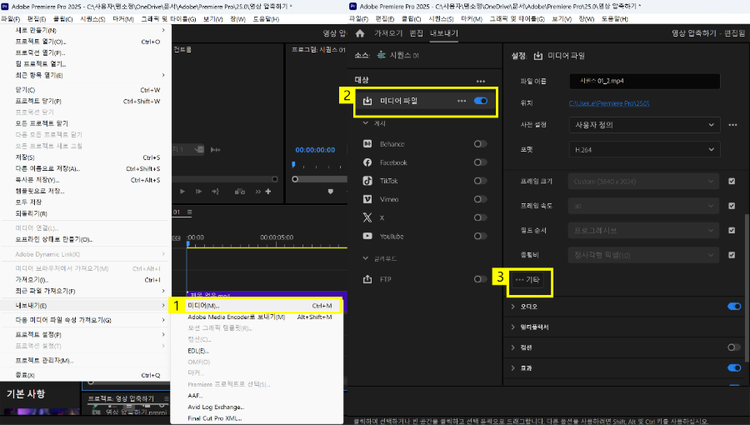Click the step forward icon in source monitor
The height and width of the screenshot is (425, 750).
point(199,191)
